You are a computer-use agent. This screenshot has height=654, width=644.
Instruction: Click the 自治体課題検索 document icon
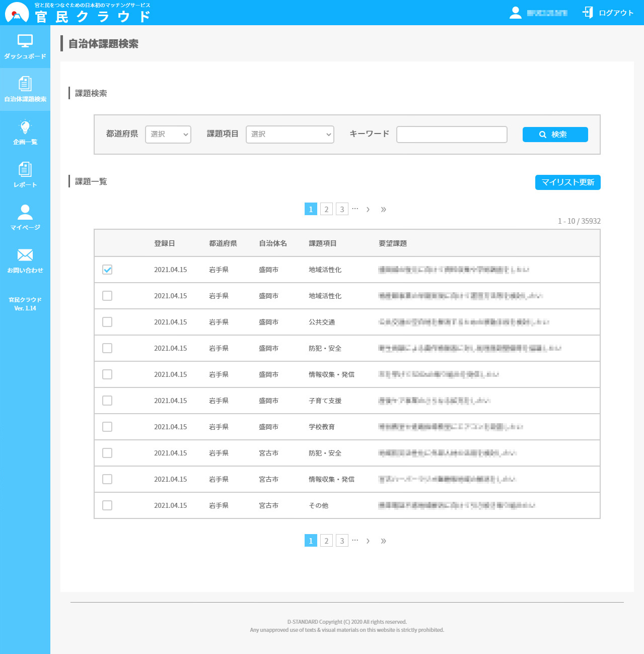point(25,84)
